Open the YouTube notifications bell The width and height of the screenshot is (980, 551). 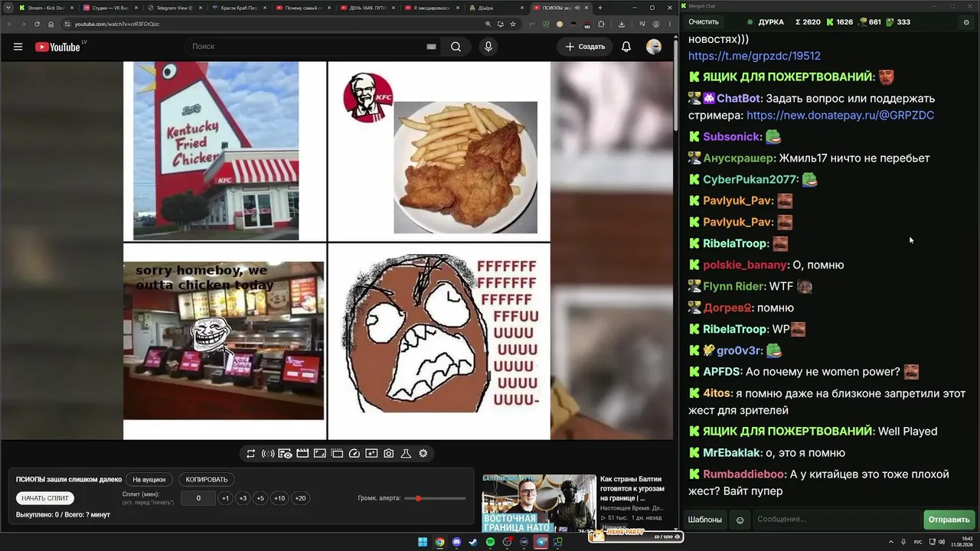[x=626, y=47]
